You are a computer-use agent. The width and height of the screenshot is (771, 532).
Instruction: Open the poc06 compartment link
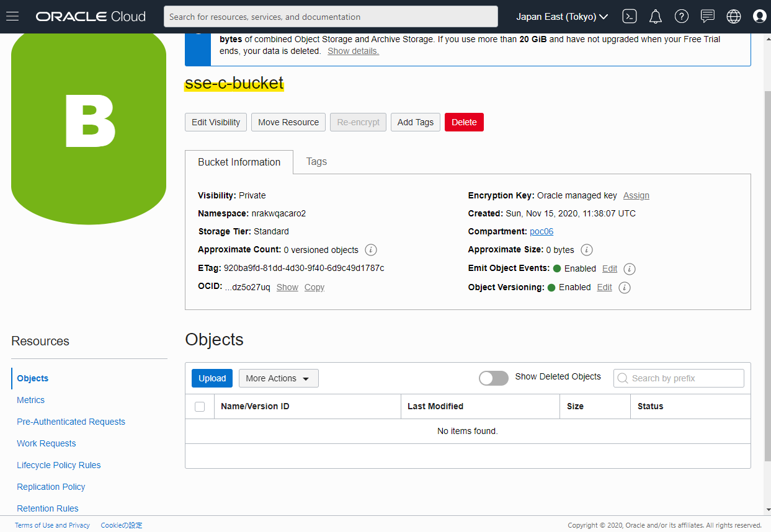[x=541, y=231]
